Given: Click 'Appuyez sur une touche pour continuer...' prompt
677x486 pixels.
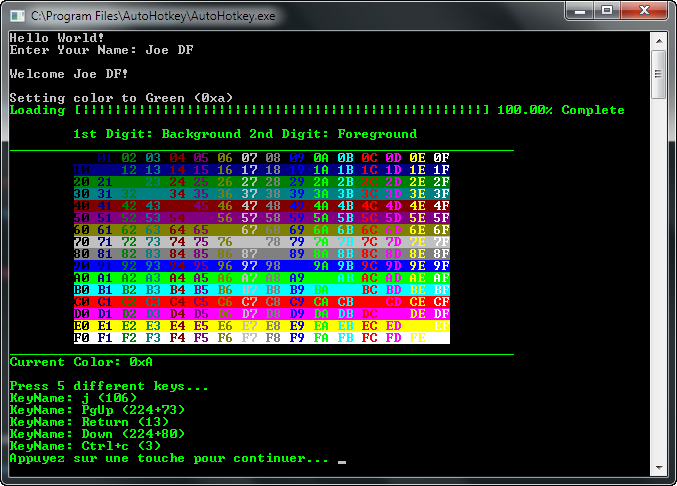Looking at the screenshot, I should (169, 458).
